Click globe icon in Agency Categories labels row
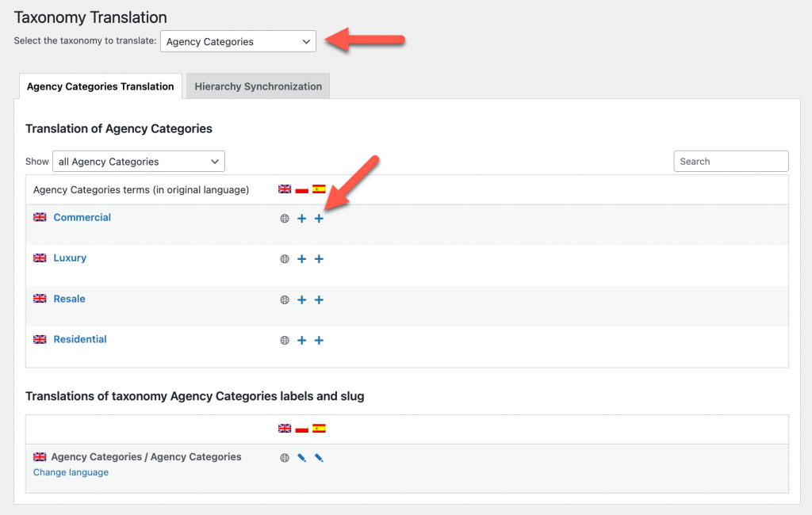The width and height of the screenshot is (812, 515). tap(285, 457)
